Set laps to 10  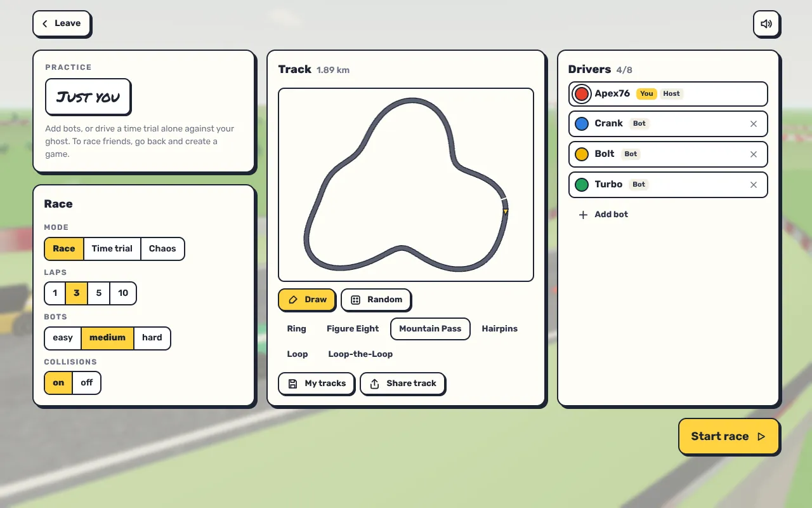pyautogui.click(x=123, y=293)
